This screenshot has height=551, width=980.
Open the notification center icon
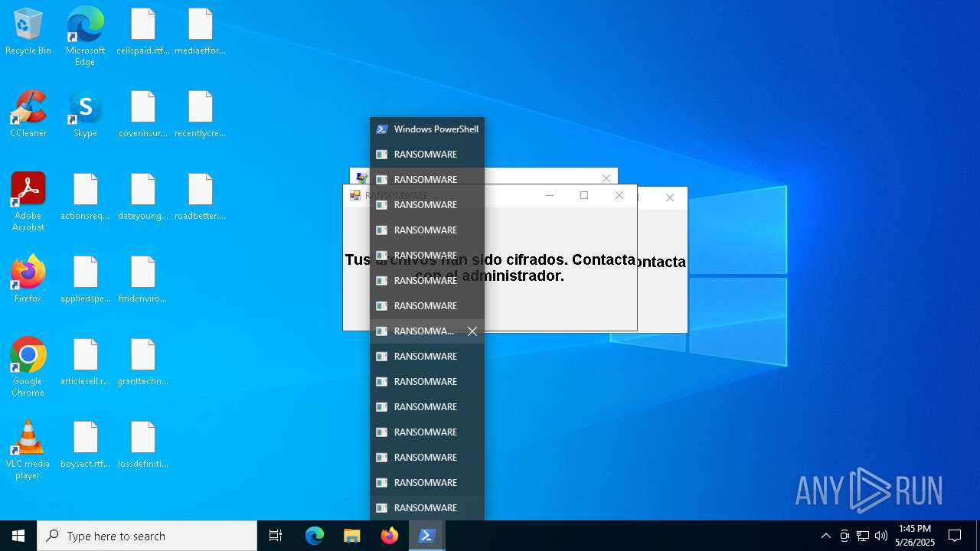tap(955, 536)
